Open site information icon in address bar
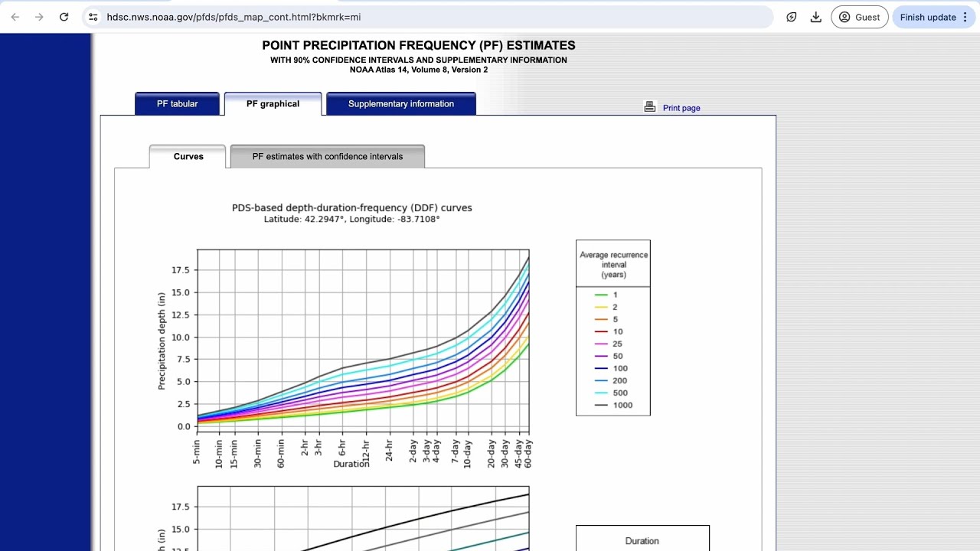The image size is (980, 551). [93, 17]
